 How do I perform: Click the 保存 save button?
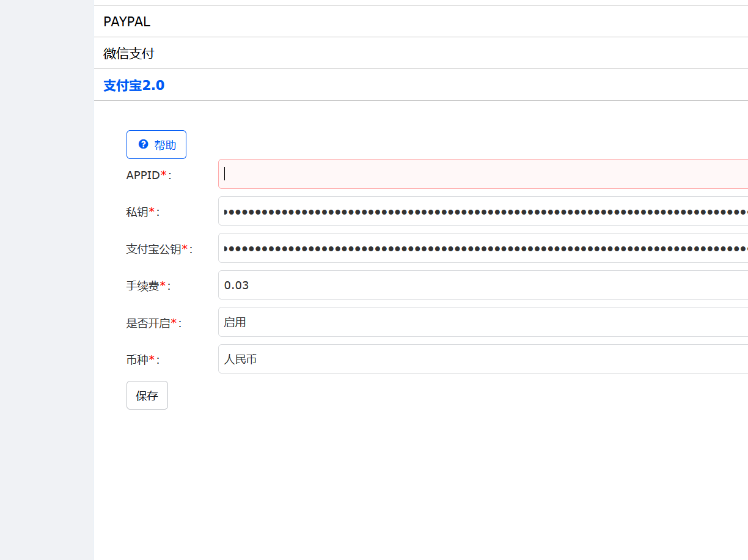point(147,396)
